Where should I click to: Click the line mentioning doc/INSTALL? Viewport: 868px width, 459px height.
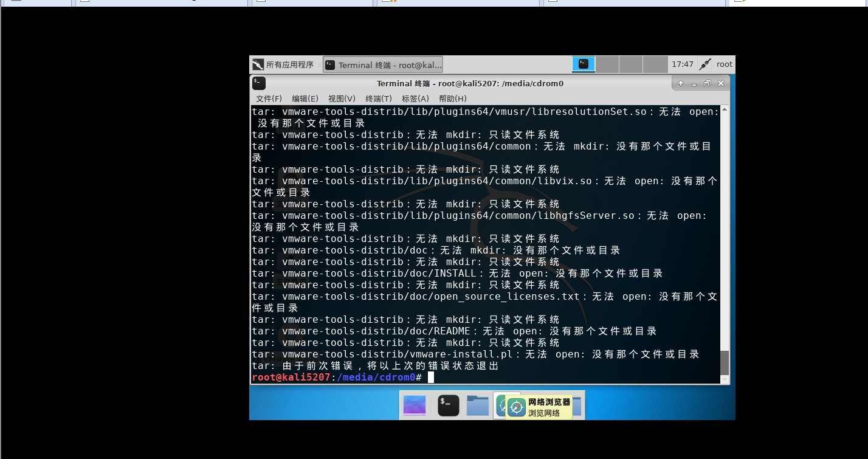point(457,274)
